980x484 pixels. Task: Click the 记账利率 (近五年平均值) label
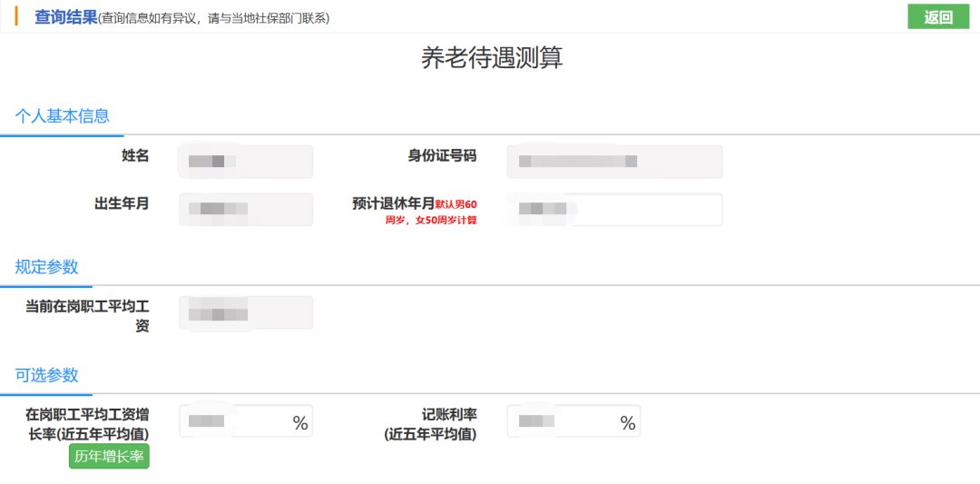pos(430,424)
